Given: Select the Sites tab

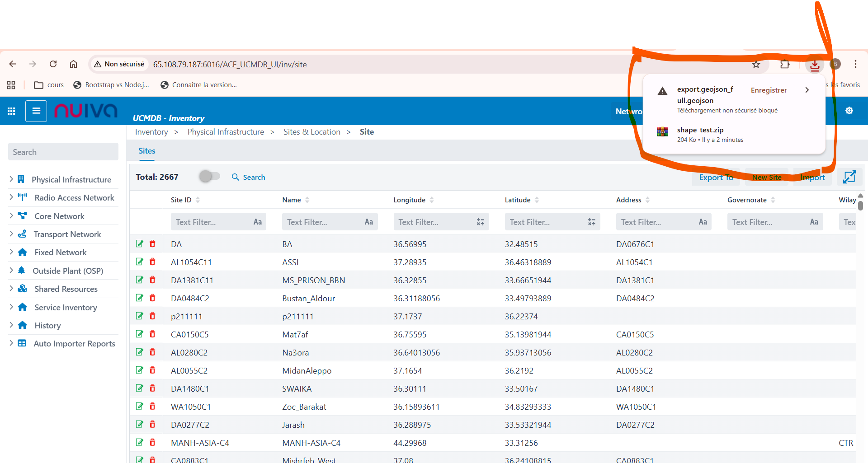Looking at the screenshot, I should [146, 151].
